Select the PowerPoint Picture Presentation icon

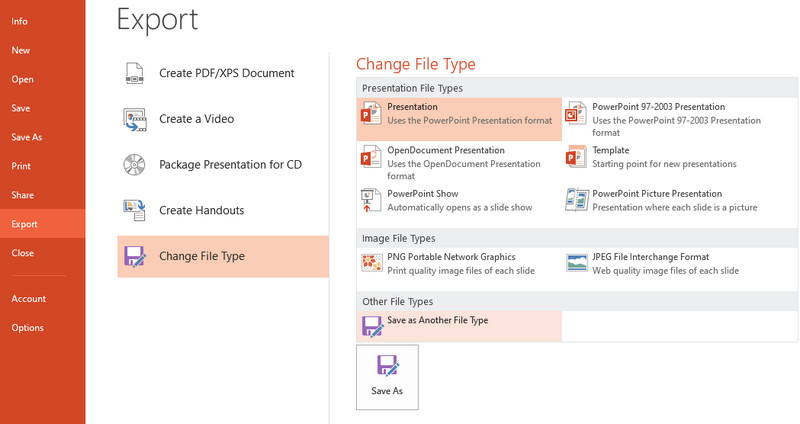point(577,199)
